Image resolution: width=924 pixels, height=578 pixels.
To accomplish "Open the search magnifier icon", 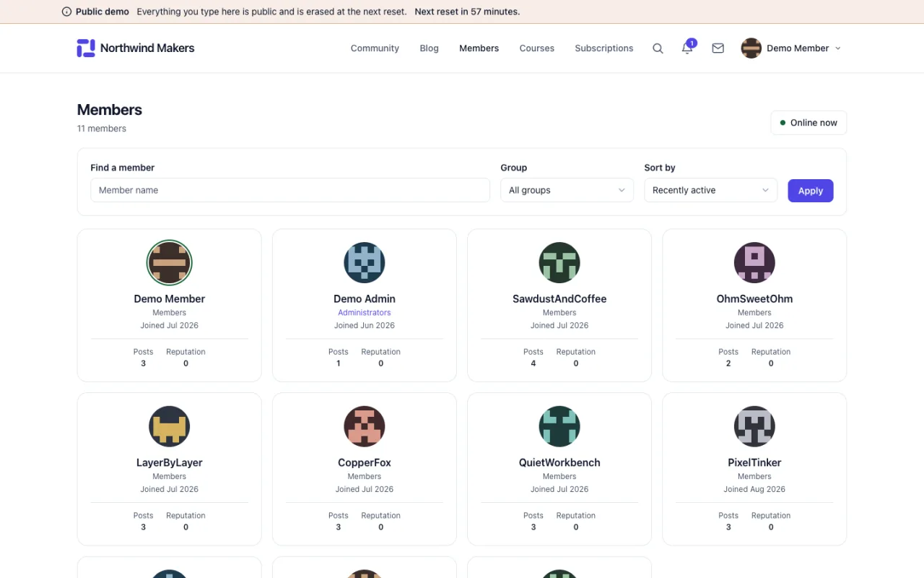I will pyautogui.click(x=658, y=48).
